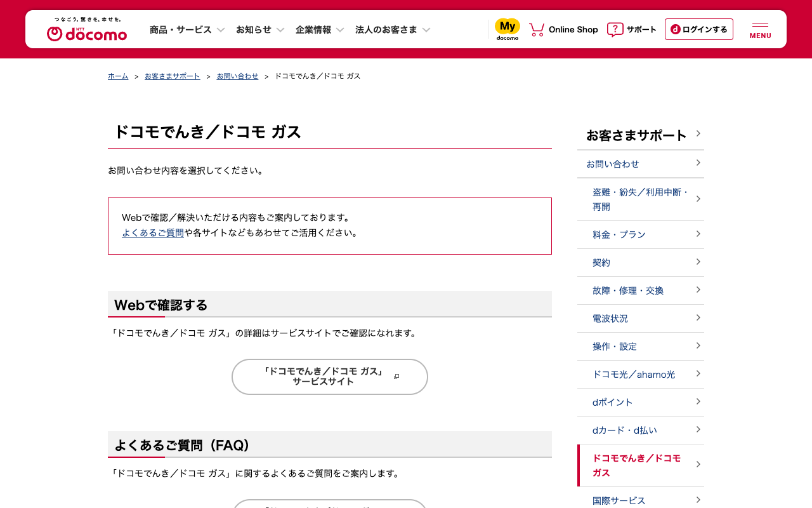Viewport: 812px width, 508px height.
Task: Click the サポート question mark icon
Action: tap(615, 29)
